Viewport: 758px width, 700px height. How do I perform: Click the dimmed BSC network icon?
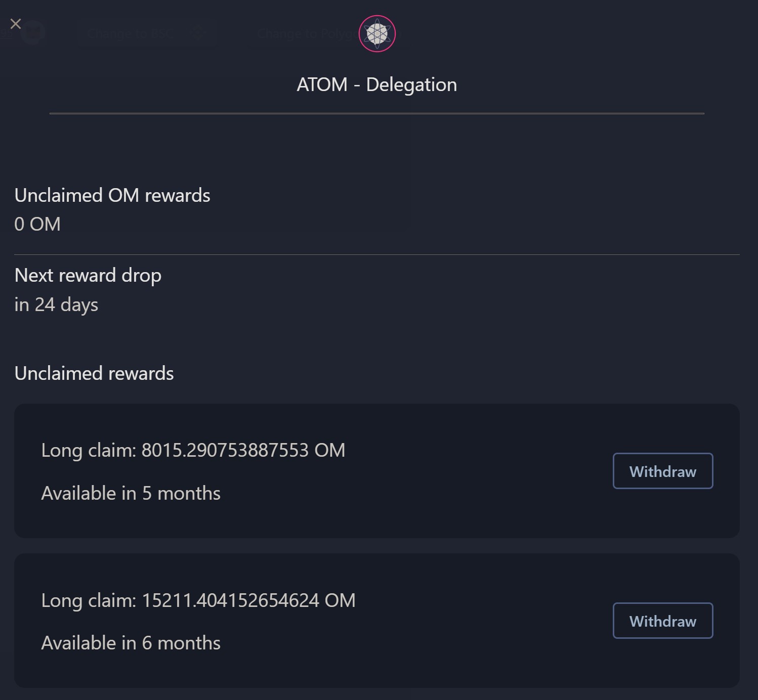point(199,33)
